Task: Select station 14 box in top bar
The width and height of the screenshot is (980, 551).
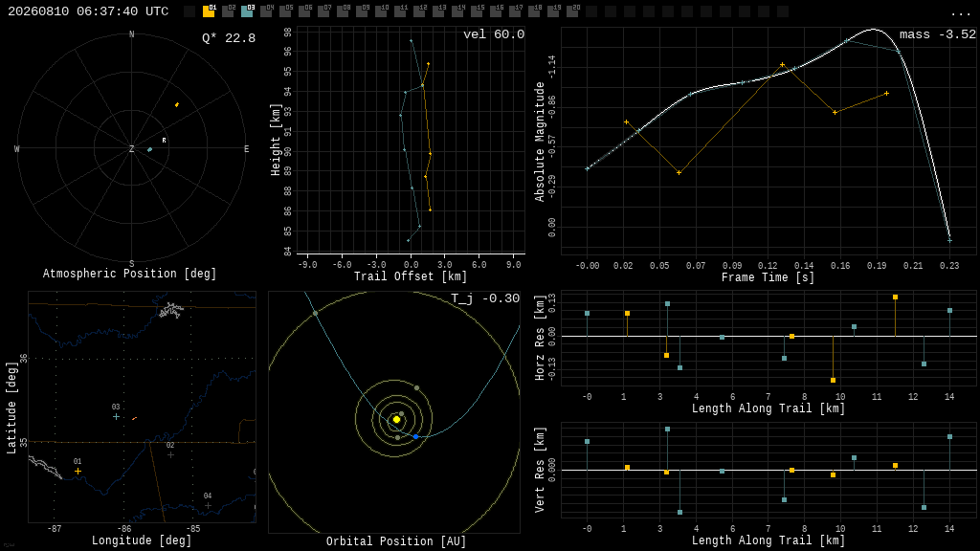Action: coord(457,11)
